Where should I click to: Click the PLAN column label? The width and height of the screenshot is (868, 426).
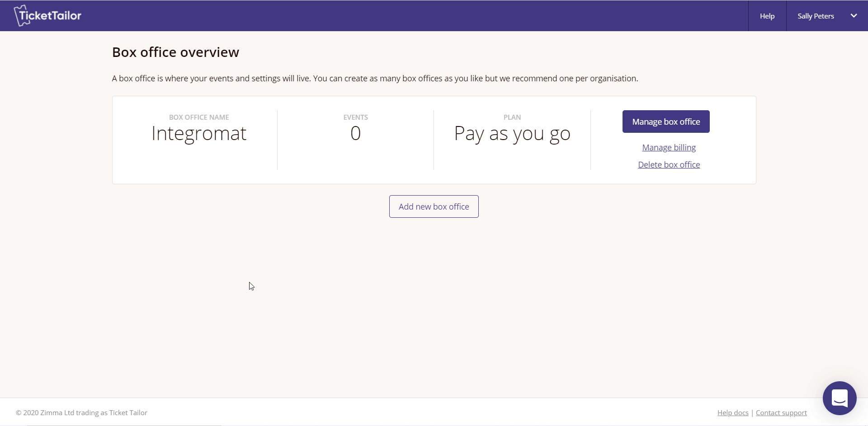512,117
